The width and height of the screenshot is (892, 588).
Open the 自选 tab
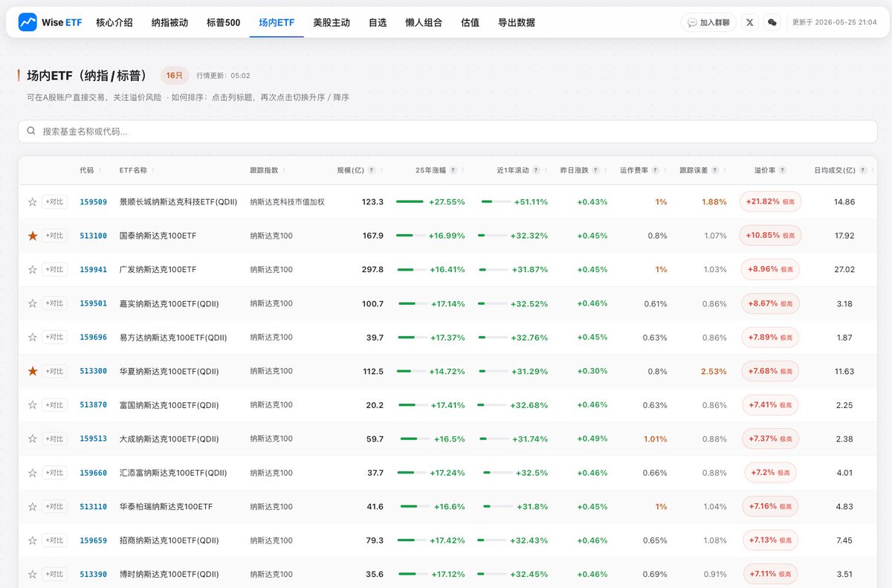click(378, 22)
